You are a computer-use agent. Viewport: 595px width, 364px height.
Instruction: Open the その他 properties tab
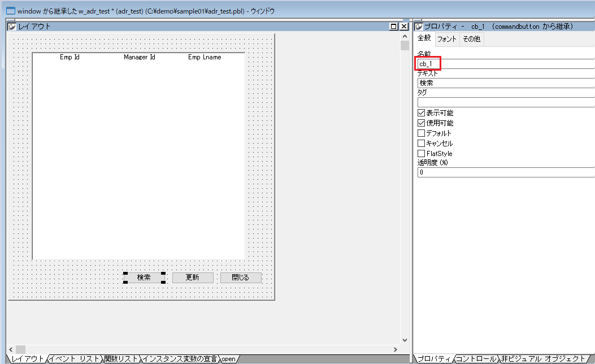tap(471, 39)
